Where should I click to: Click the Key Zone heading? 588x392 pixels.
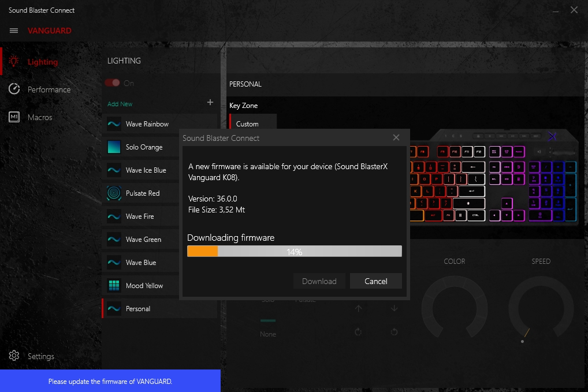243,106
